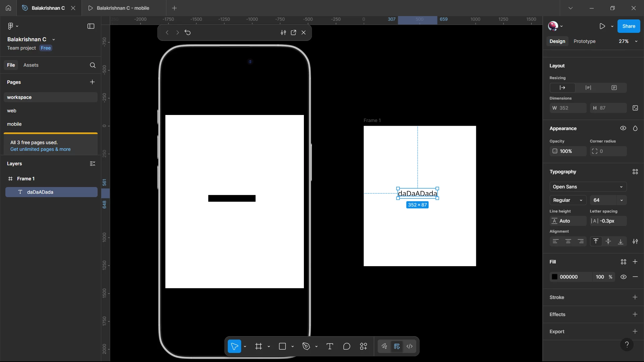This screenshot has width=644, height=362.
Task: Click the Share button
Action: [x=629, y=26]
